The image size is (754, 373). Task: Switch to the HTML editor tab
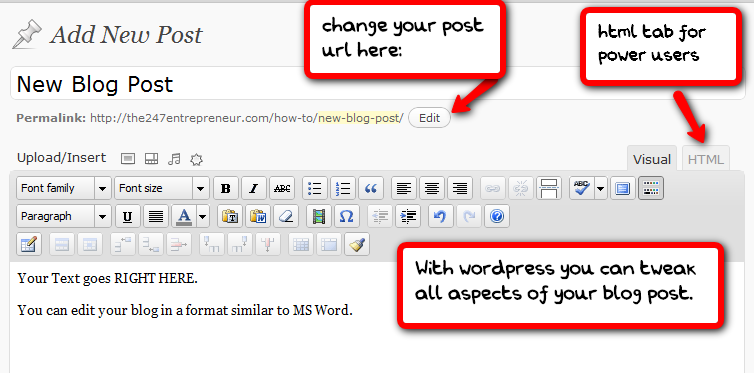706,159
